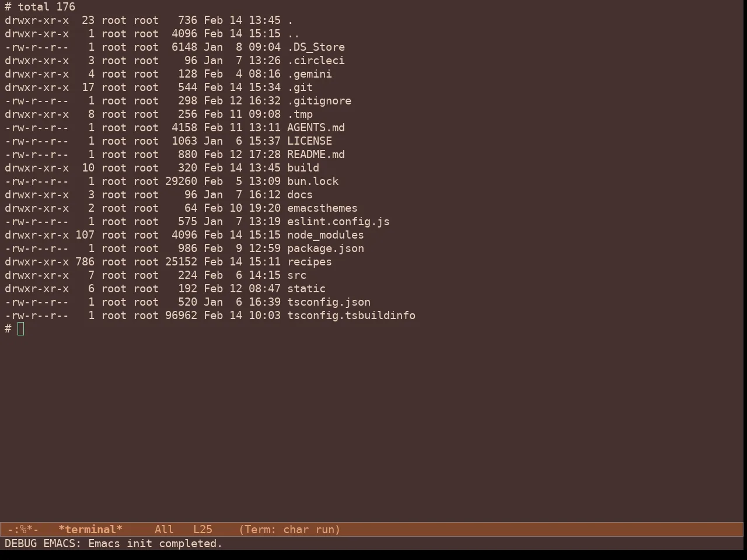Click the *terminal* buffer name in mode line
Screen dimensions: 747x560
tap(90, 530)
